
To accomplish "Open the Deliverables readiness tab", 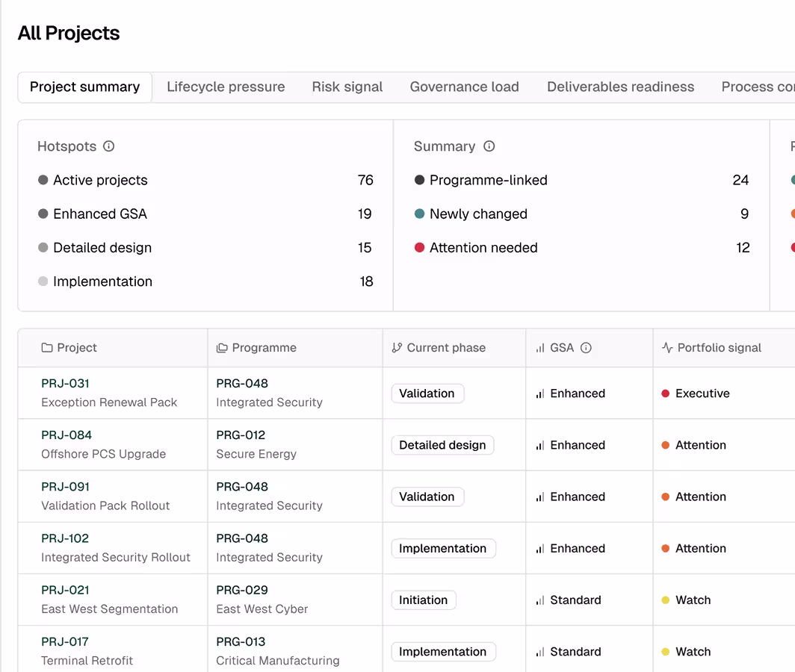I will tap(621, 87).
